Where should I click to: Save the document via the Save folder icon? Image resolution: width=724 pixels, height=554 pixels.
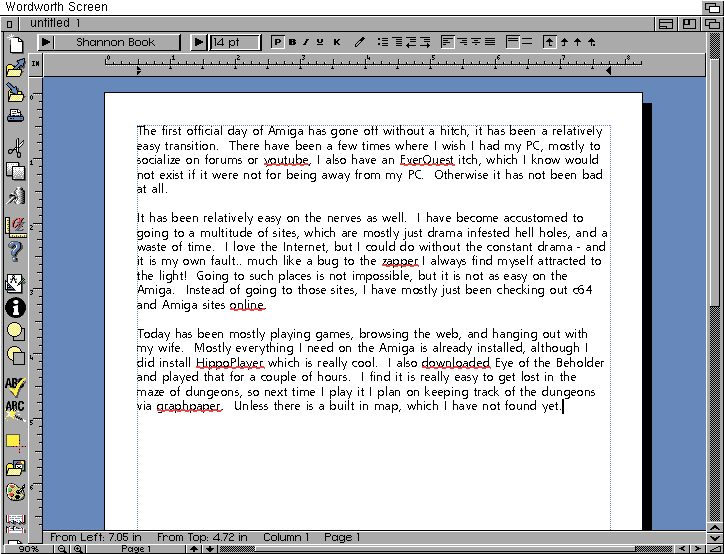point(15,92)
